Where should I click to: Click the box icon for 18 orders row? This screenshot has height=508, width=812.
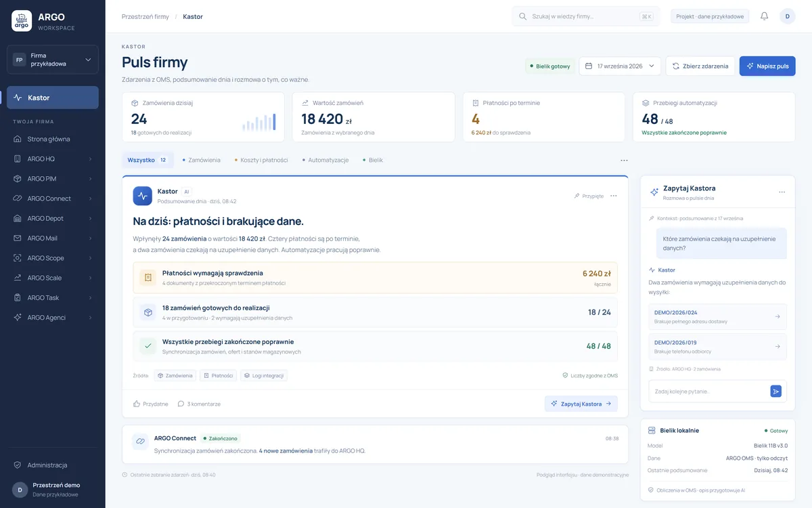point(148,312)
